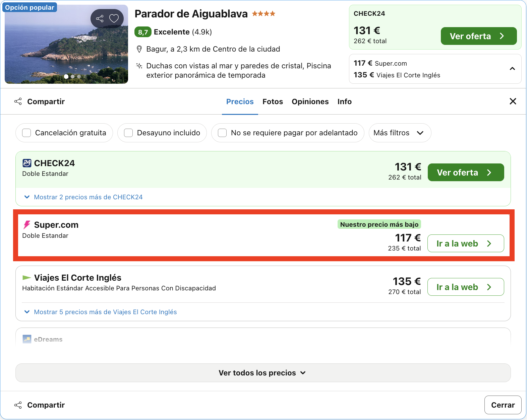Click the Cerrar button
Viewport: 527px width, 420px height.
(x=503, y=405)
